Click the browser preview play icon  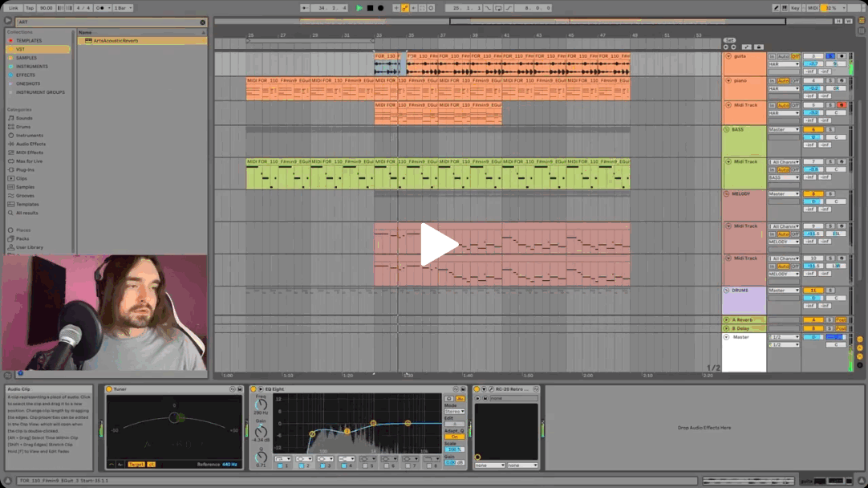tap(8, 21)
